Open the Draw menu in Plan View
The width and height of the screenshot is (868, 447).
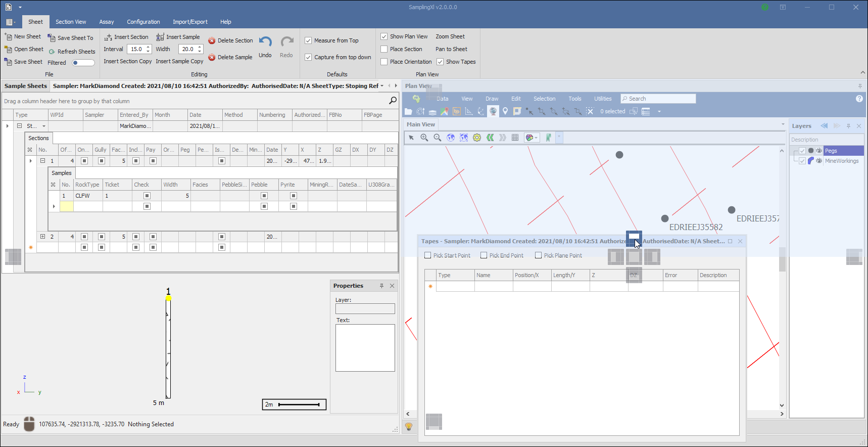click(492, 99)
